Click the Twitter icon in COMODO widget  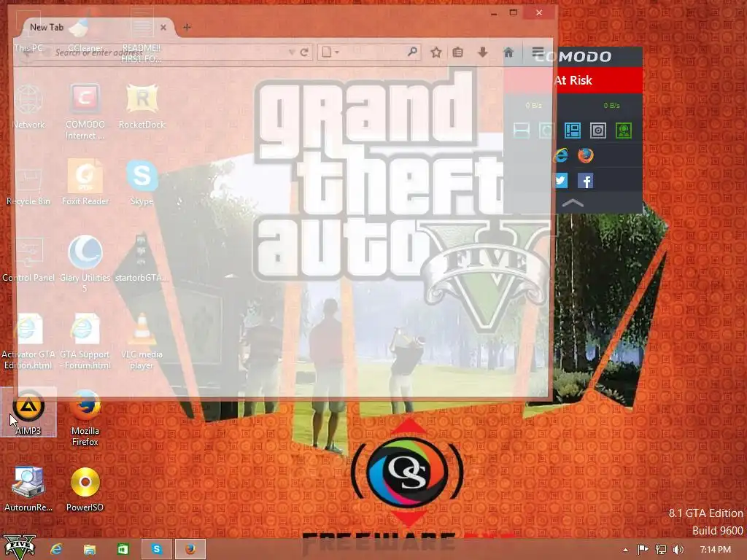click(x=561, y=181)
